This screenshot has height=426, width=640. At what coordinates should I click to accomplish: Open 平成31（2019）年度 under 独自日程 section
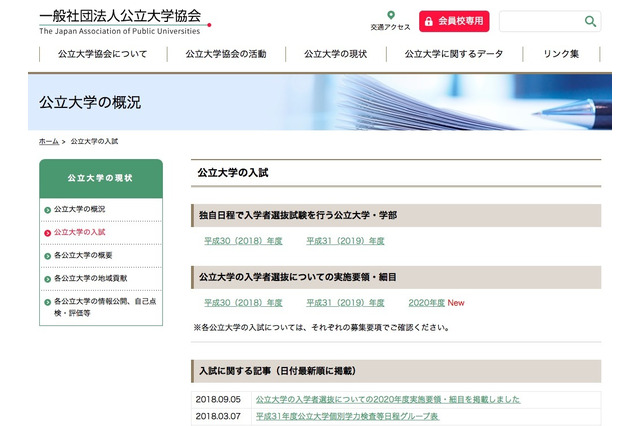point(345,241)
